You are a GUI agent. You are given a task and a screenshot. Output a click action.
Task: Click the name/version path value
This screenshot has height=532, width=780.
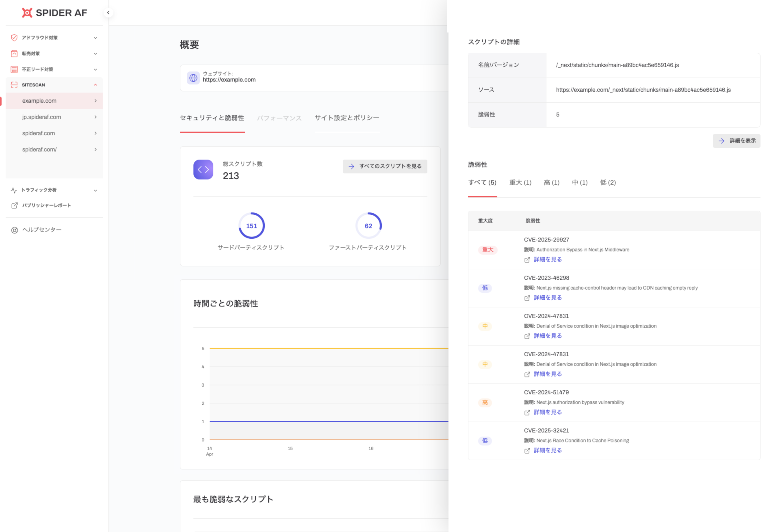coord(617,65)
